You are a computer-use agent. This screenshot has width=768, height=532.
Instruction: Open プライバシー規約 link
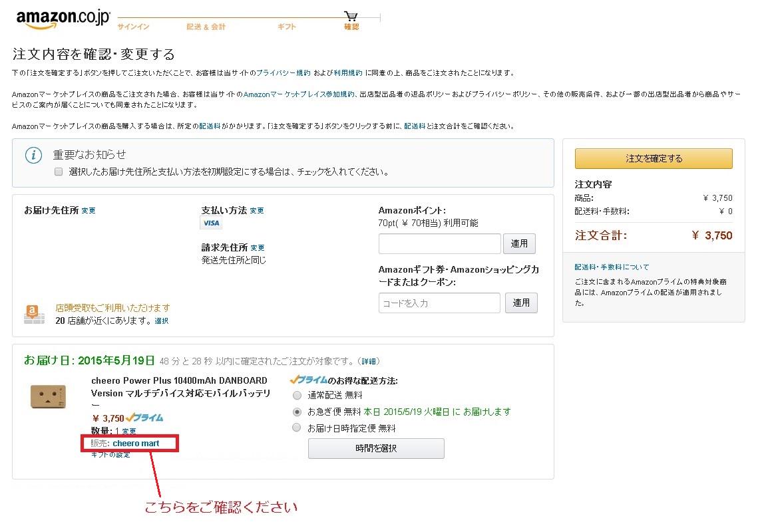click(283, 73)
